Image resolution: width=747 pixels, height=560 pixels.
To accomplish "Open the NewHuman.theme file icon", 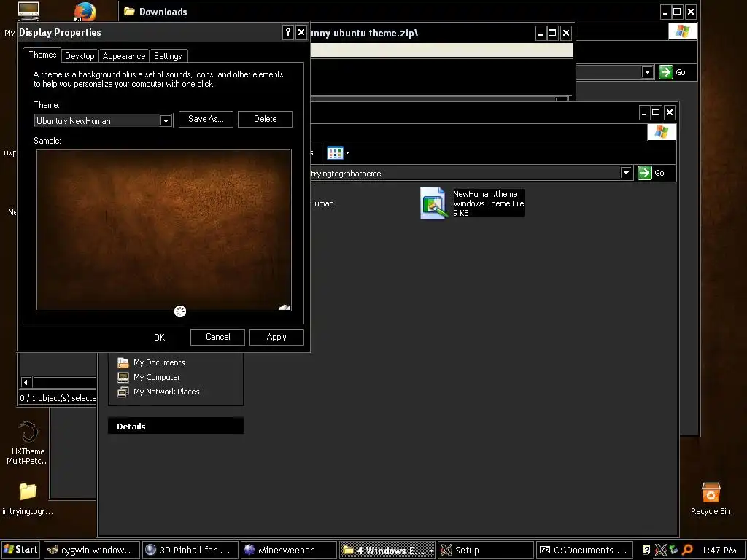I will click(433, 203).
